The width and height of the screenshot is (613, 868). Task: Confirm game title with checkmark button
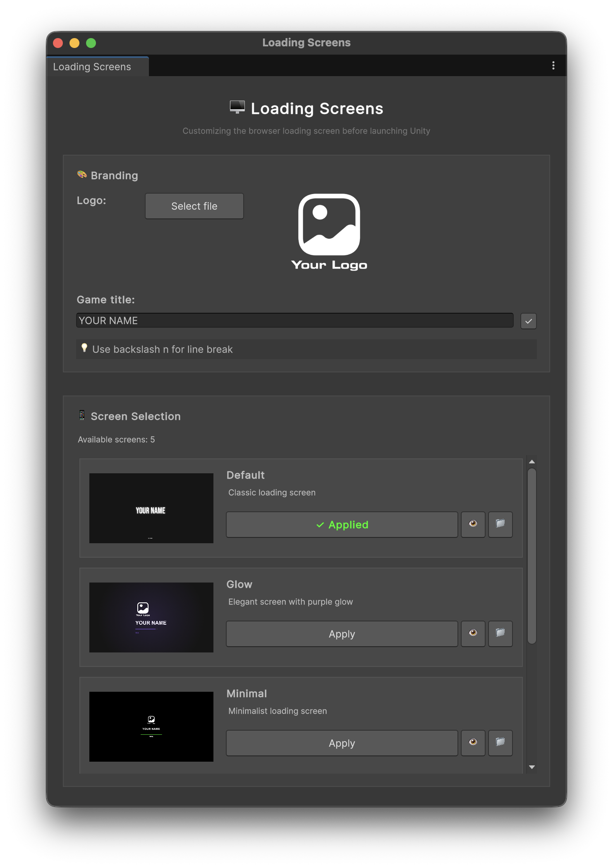528,321
